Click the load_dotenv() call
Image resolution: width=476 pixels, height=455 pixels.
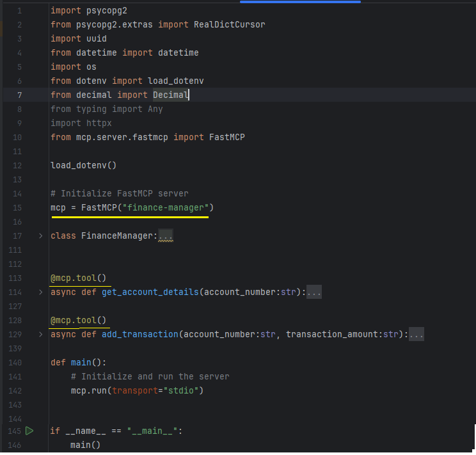coord(83,166)
